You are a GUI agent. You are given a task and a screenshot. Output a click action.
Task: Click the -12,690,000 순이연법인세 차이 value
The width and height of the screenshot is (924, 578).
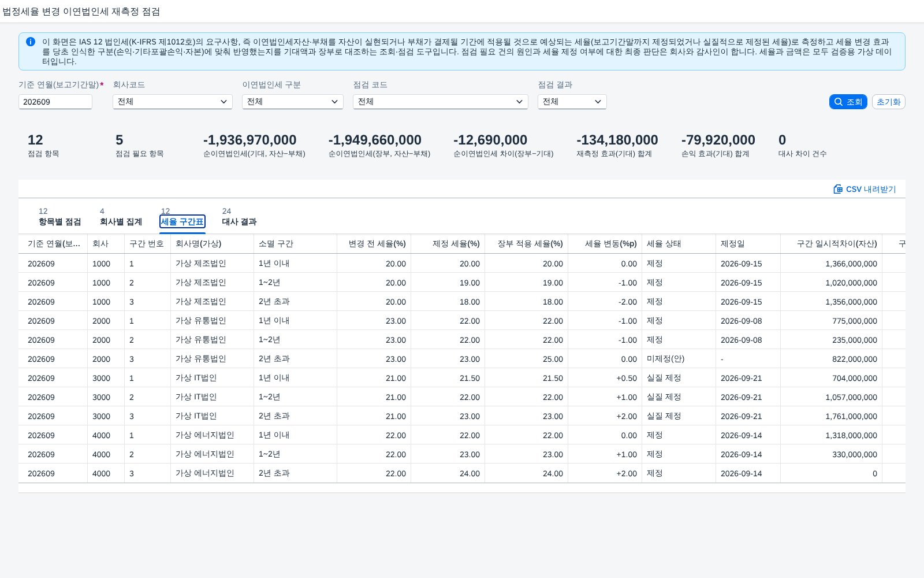point(490,140)
